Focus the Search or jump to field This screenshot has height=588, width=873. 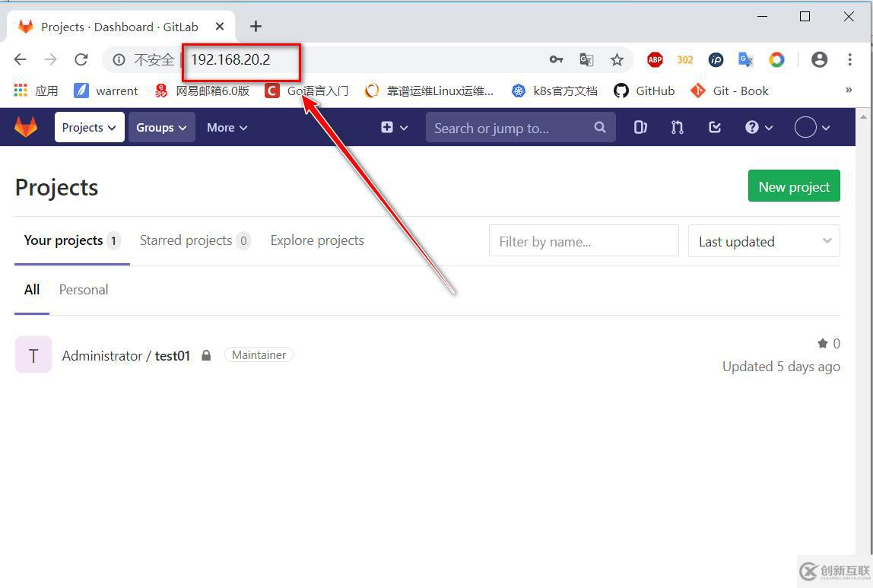(x=521, y=128)
